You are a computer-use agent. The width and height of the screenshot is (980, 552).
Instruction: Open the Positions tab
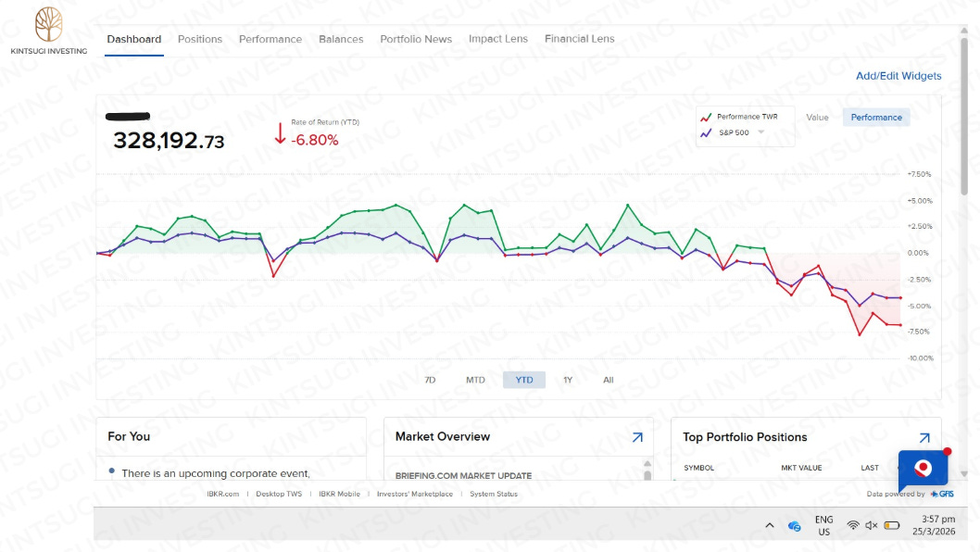200,39
